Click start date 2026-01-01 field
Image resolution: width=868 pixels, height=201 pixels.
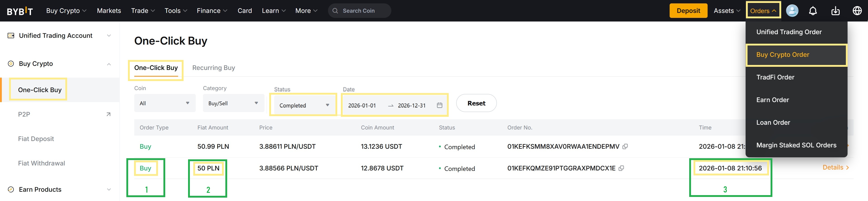click(362, 105)
